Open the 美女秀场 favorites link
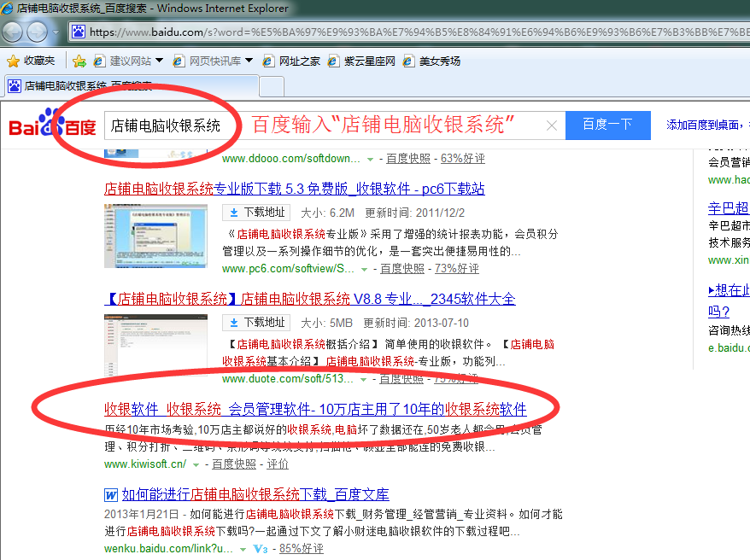750x560 pixels. [x=431, y=61]
